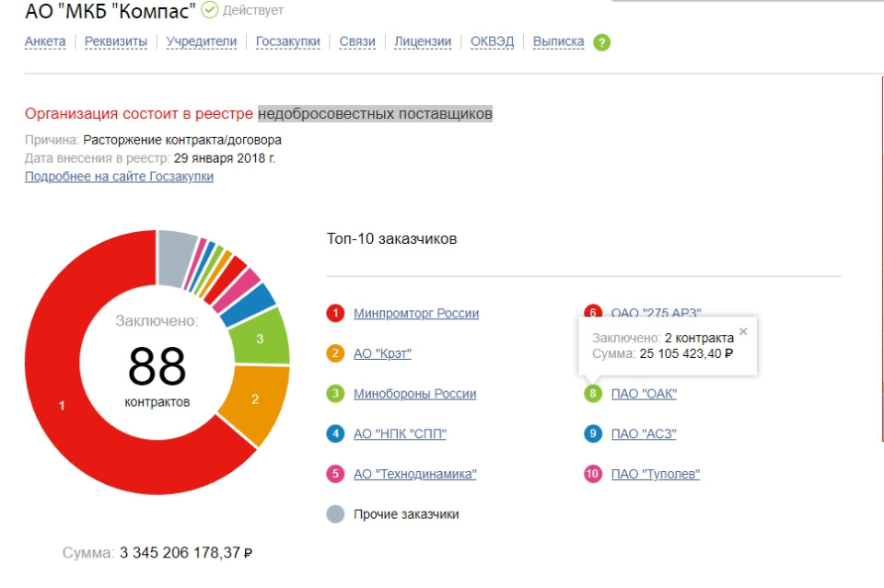
Task: Click the blue number 9 legend circle
Action: pos(592,433)
